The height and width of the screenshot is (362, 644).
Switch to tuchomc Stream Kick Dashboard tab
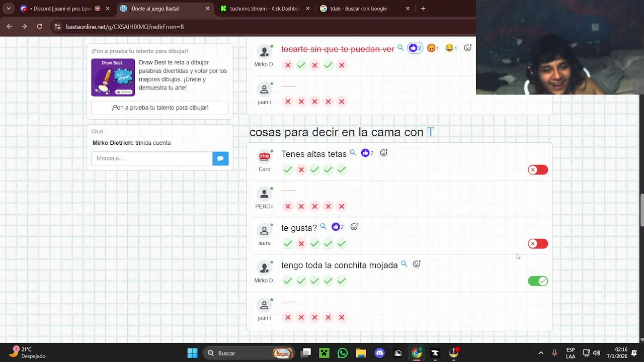click(x=265, y=9)
